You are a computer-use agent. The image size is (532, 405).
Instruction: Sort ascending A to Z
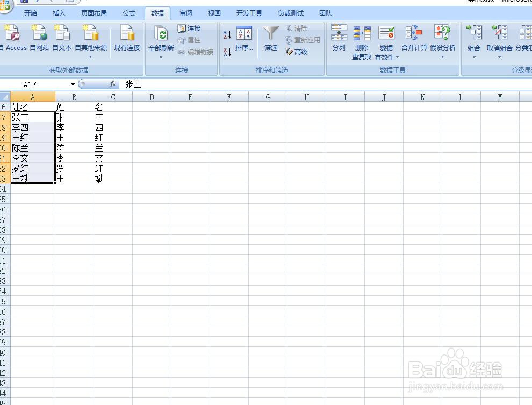pos(227,34)
